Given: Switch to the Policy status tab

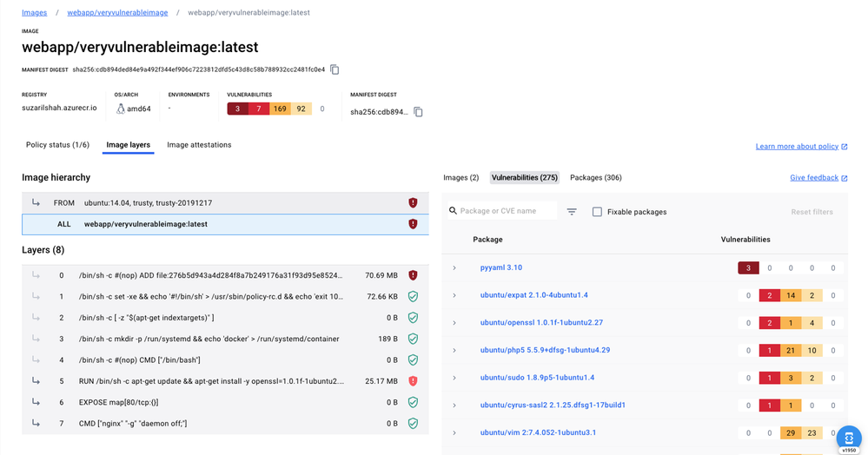Looking at the screenshot, I should tap(57, 145).
